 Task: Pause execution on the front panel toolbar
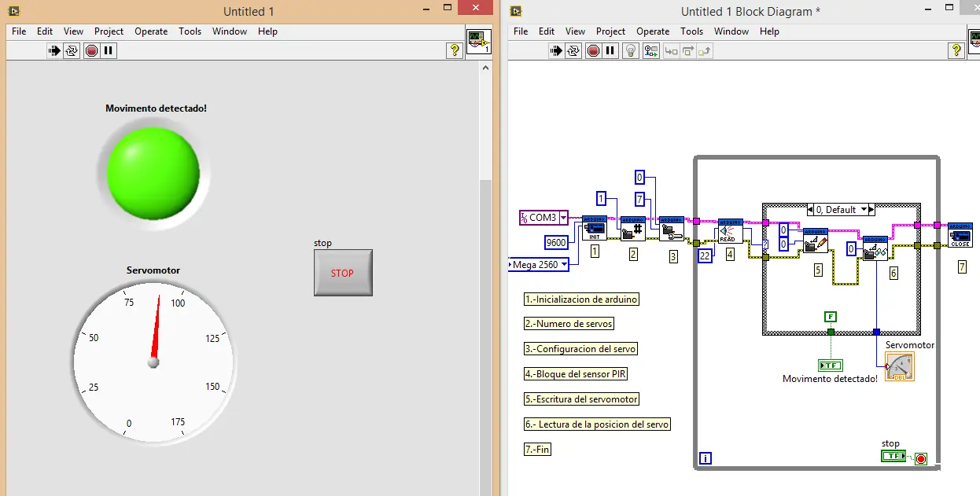(109, 51)
